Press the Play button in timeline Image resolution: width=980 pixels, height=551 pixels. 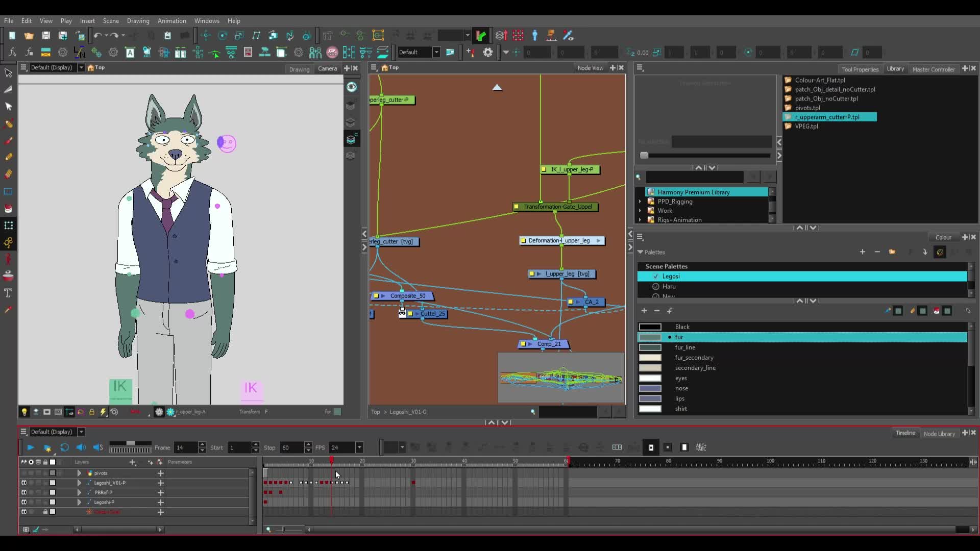tap(30, 447)
